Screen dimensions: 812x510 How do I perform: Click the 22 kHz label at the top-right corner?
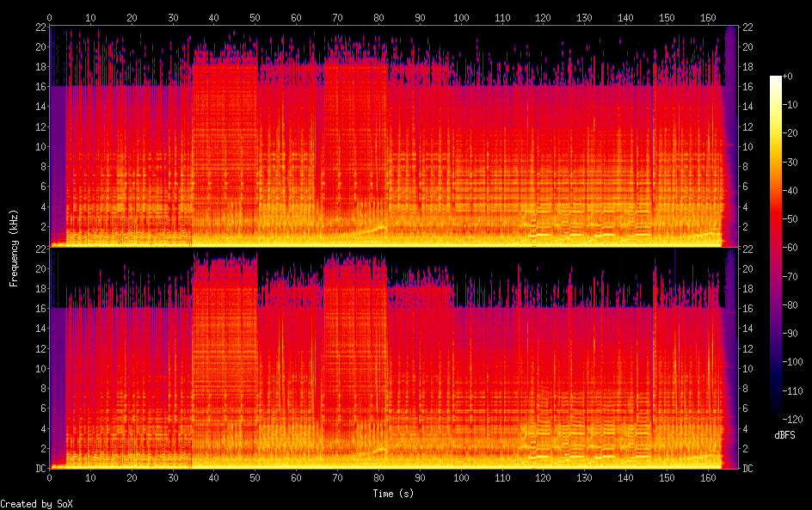point(748,28)
